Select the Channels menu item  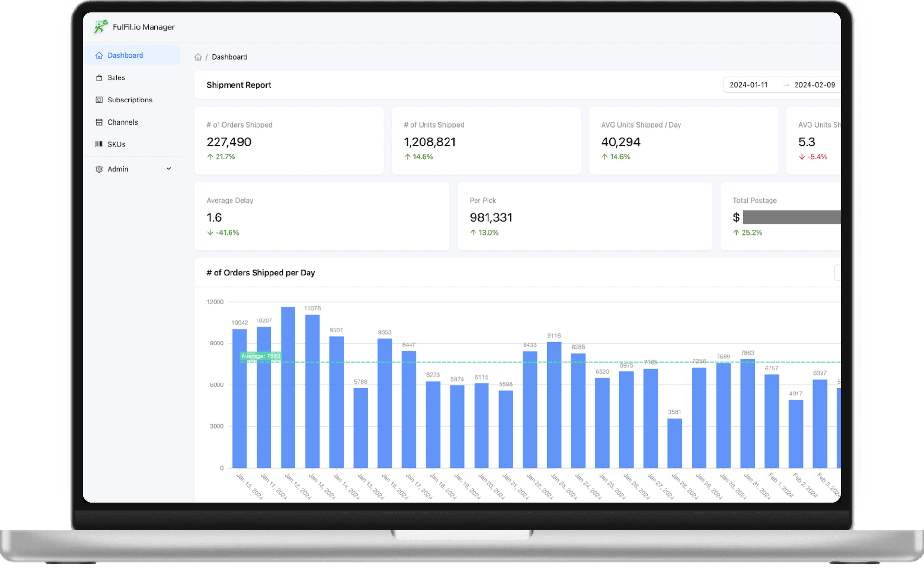(122, 122)
